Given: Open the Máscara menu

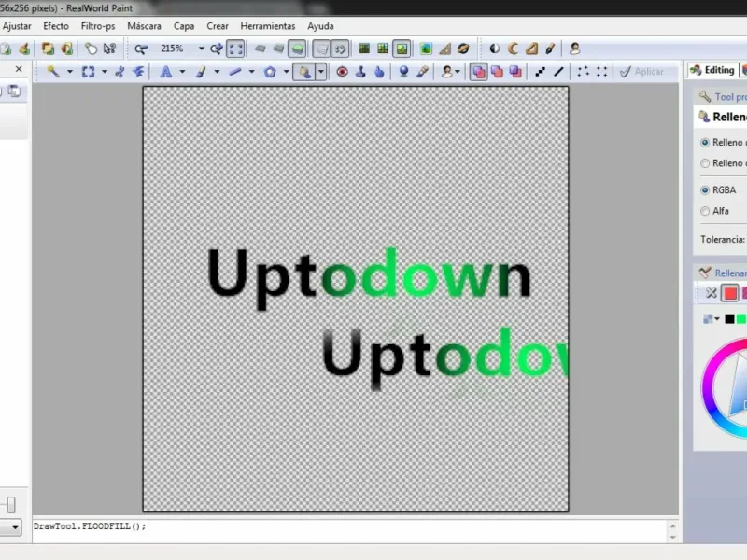Looking at the screenshot, I should click(x=144, y=26).
